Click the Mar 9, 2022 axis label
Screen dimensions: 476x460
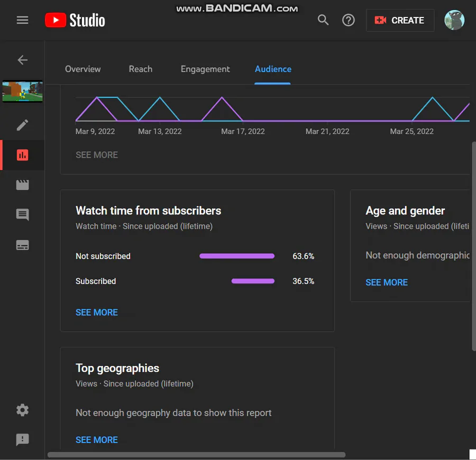click(95, 131)
